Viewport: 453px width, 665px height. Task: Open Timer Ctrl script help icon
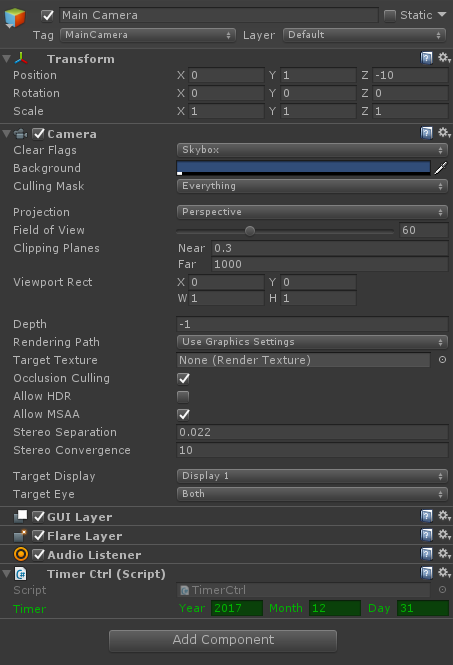pos(426,573)
